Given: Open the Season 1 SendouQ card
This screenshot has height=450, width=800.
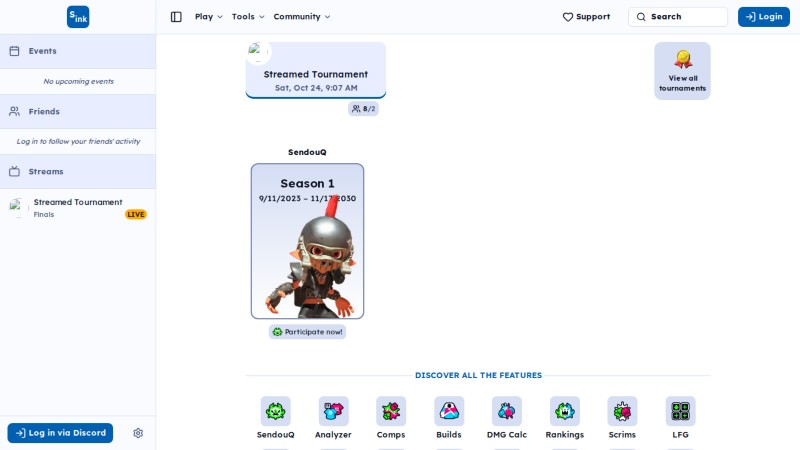Looking at the screenshot, I should click(307, 241).
